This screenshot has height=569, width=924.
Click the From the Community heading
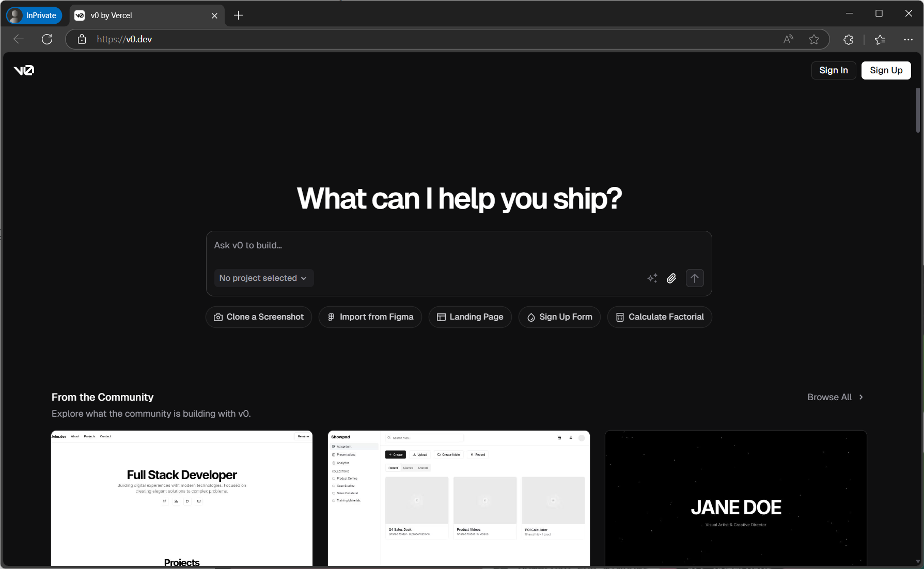click(x=102, y=397)
